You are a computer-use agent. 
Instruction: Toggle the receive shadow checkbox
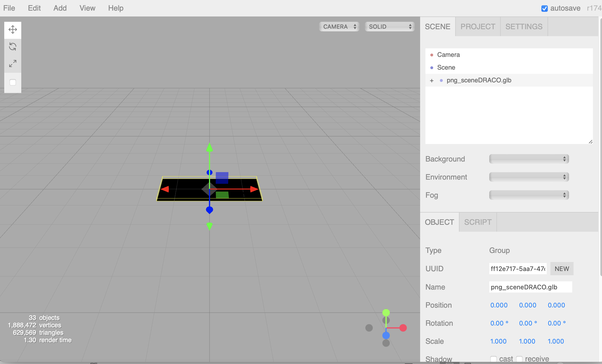tap(519, 359)
